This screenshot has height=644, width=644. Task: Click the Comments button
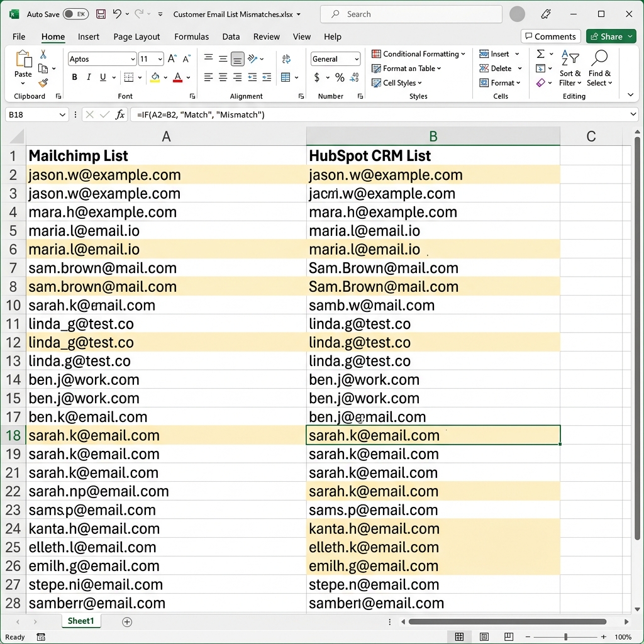coord(550,36)
